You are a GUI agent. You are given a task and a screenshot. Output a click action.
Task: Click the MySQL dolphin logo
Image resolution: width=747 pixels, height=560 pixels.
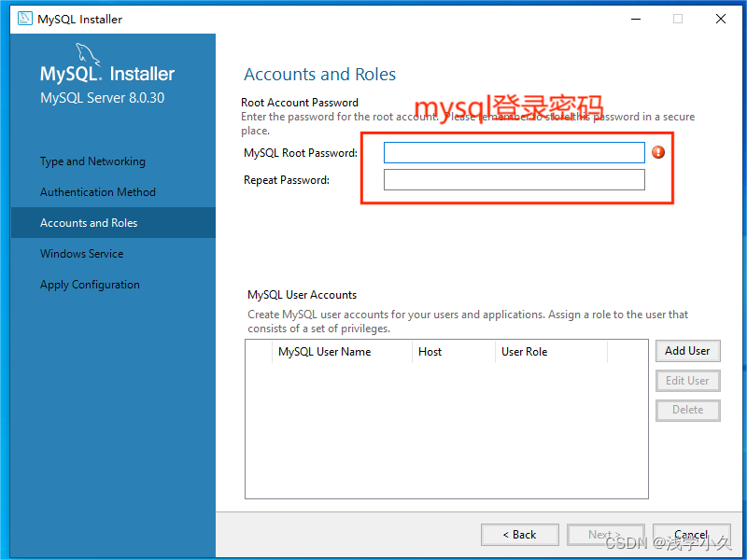(x=88, y=54)
